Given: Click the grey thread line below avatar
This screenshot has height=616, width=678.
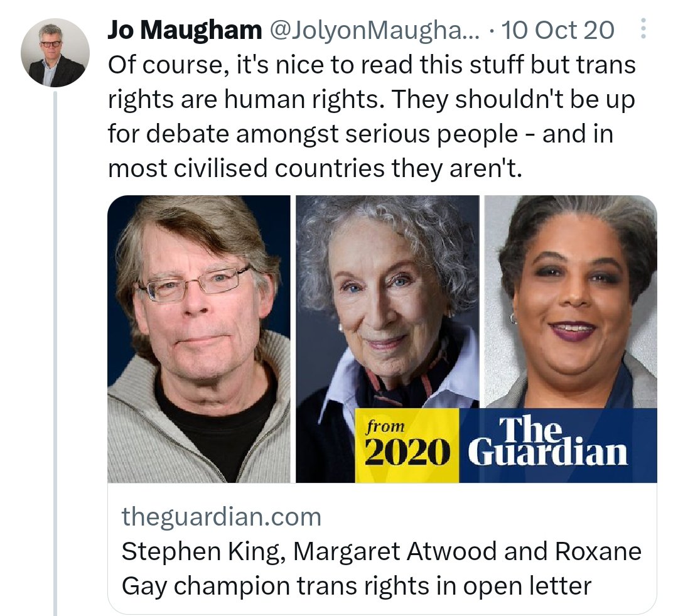Looking at the screenshot, I should [x=55, y=352].
